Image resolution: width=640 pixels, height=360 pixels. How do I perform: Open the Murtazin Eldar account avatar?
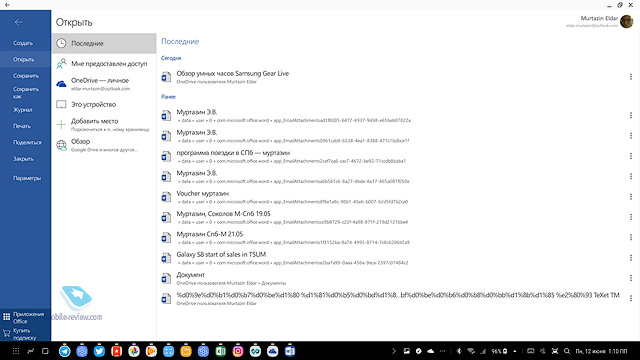626,22
